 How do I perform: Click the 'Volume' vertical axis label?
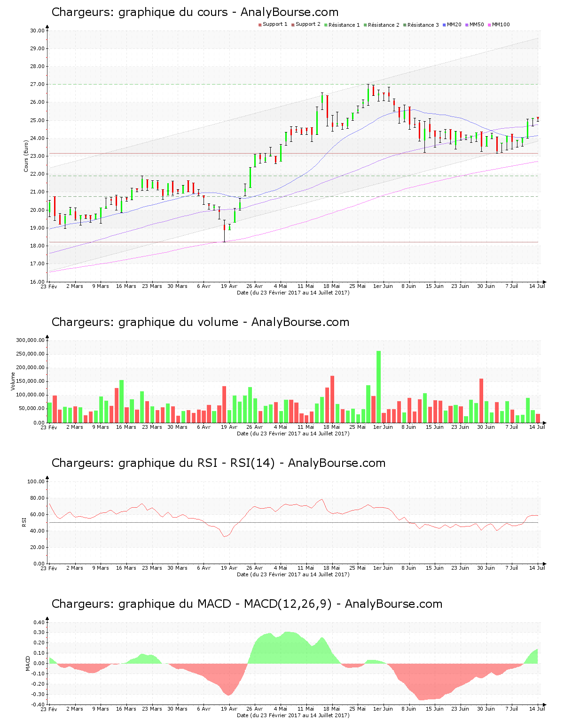[13, 381]
